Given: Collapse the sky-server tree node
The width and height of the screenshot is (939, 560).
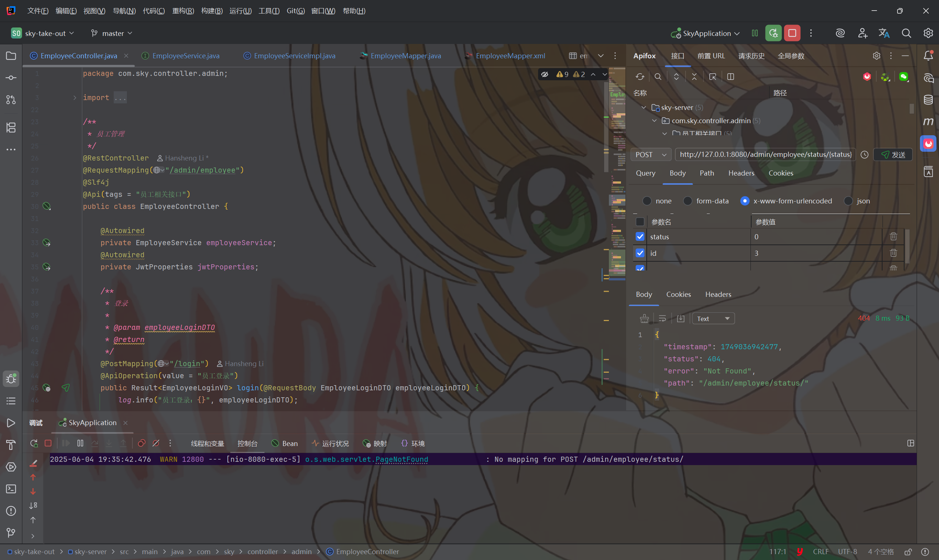Looking at the screenshot, I should 644,107.
